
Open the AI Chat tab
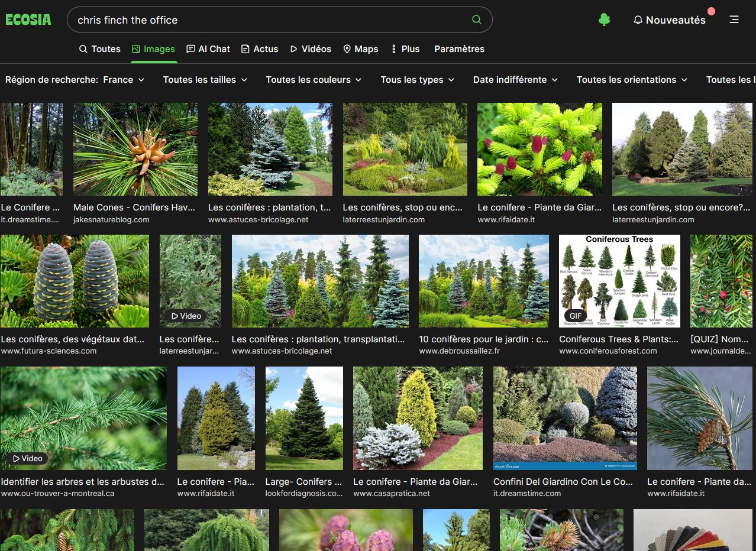click(208, 49)
